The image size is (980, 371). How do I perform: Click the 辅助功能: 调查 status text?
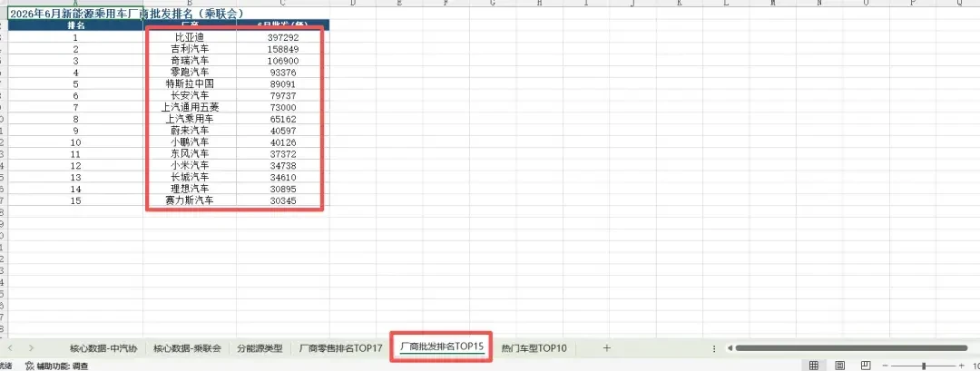[63, 366]
